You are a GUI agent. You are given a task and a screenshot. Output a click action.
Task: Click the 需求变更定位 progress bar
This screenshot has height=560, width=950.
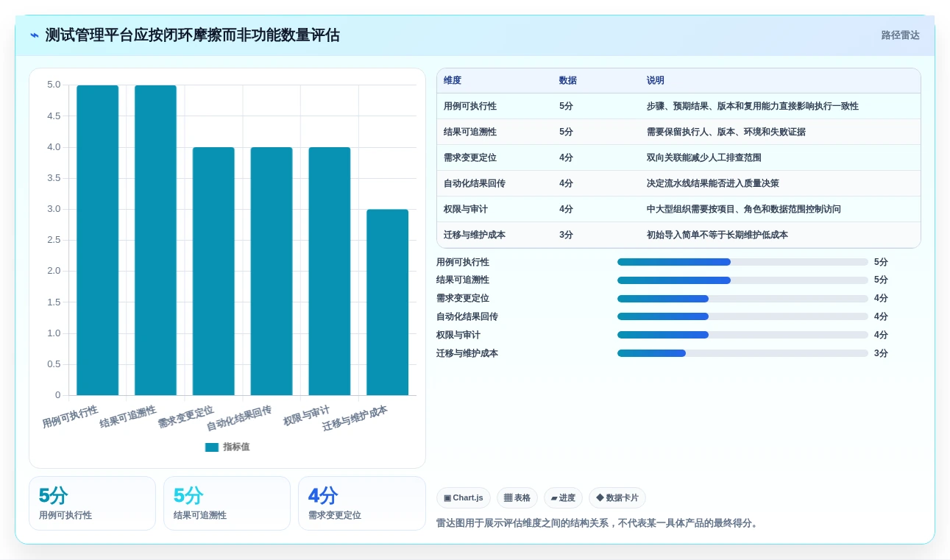pyautogui.click(x=742, y=299)
